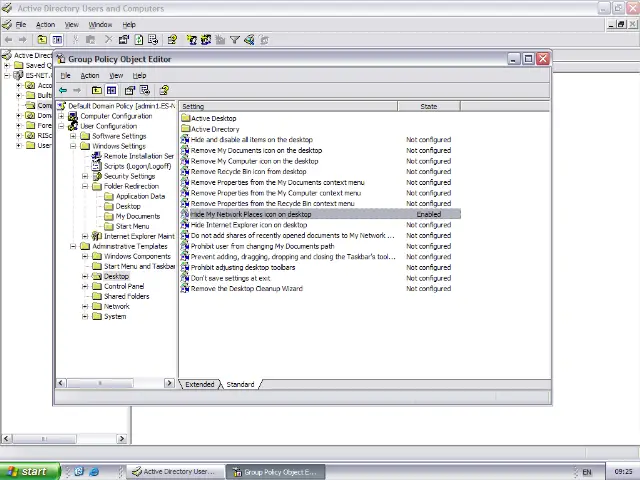Open Properties icon in Group Policy Editor toolbar
This screenshot has width=640, height=480.
click(130, 91)
